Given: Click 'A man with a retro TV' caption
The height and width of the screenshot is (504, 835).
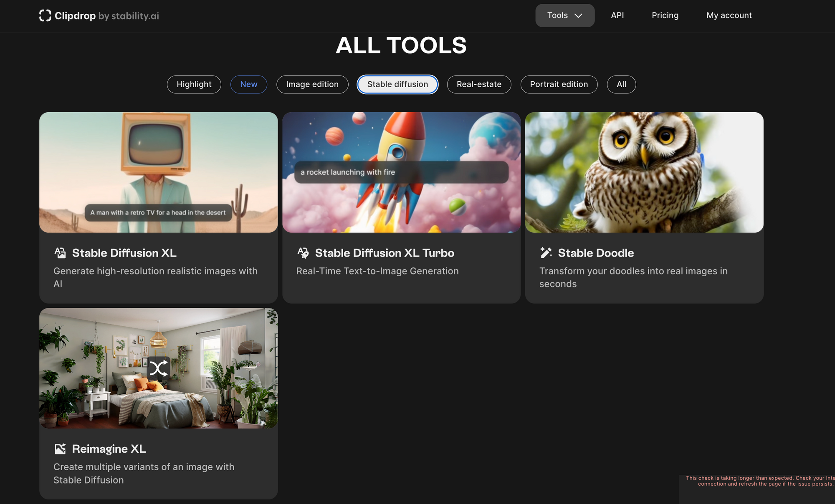Looking at the screenshot, I should point(158,213).
